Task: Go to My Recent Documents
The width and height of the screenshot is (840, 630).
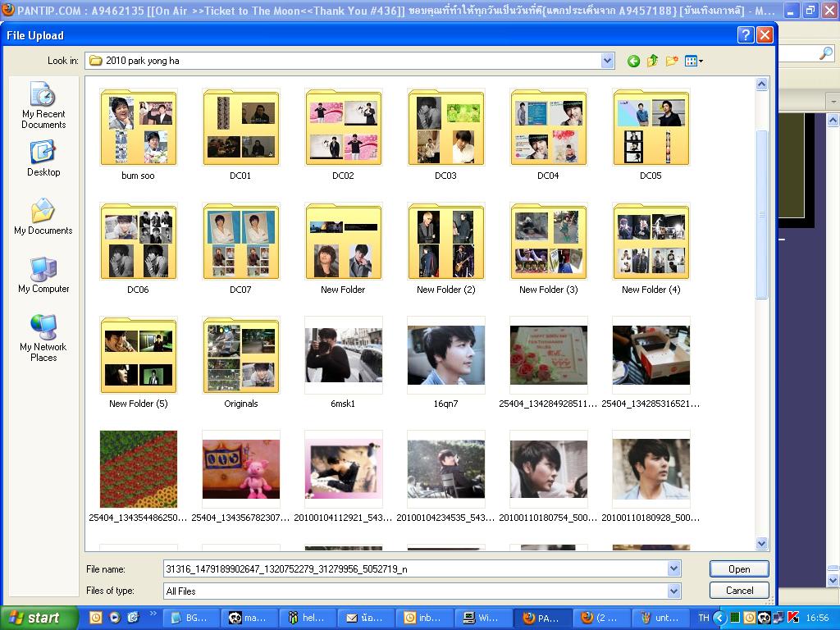Action: (x=43, y=106)
